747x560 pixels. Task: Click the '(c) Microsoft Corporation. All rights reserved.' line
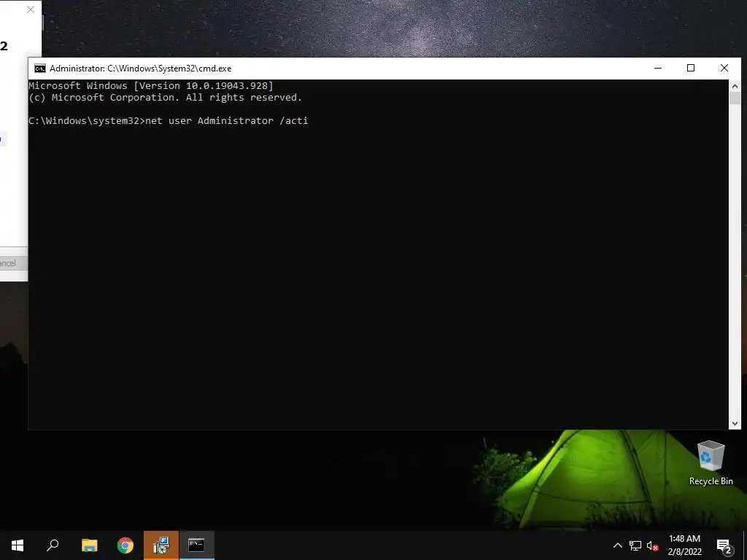[x=165, y=97]
